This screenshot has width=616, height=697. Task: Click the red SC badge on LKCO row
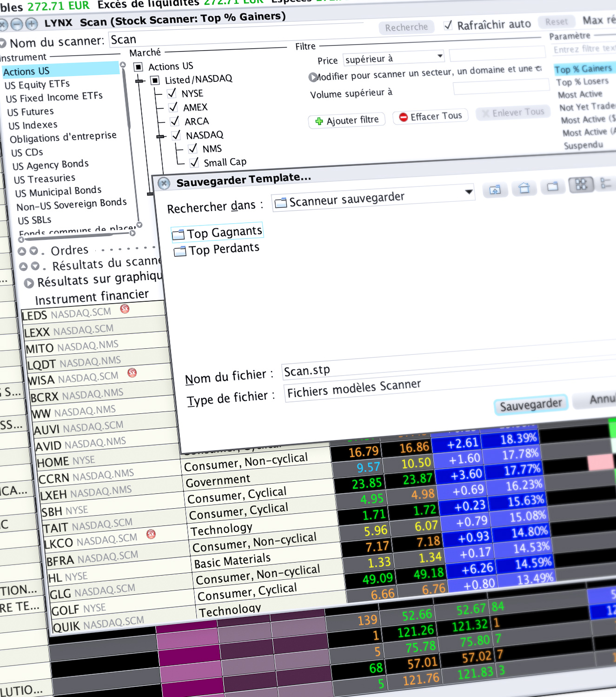[x=151, y=534]
